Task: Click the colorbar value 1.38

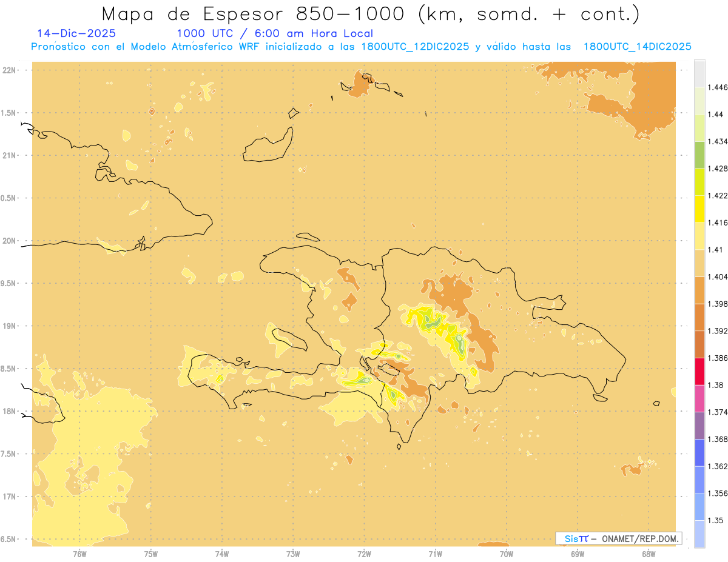Action: click(x=716, y=385)
